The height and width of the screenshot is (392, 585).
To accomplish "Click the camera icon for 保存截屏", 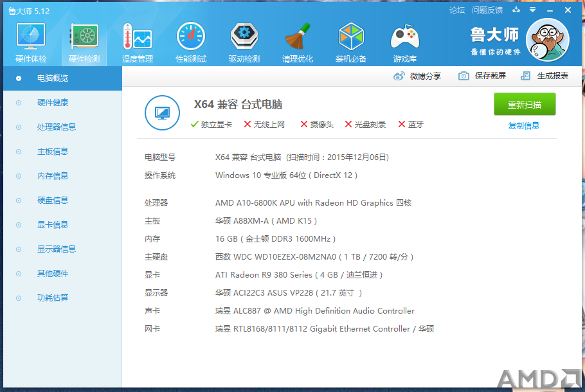I will pyautogui.click(x=464, y=76).
